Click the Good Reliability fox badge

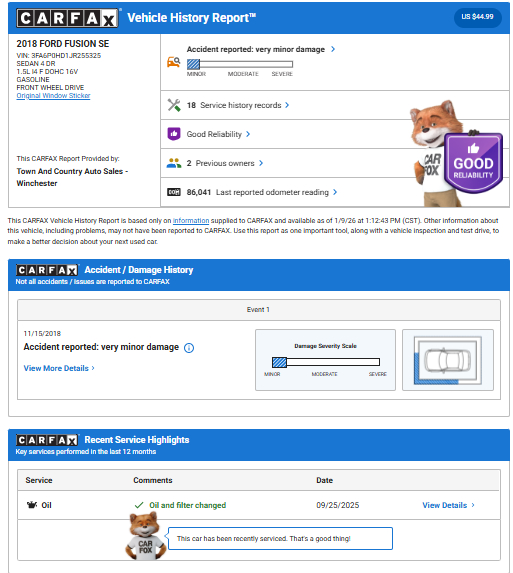474,163
